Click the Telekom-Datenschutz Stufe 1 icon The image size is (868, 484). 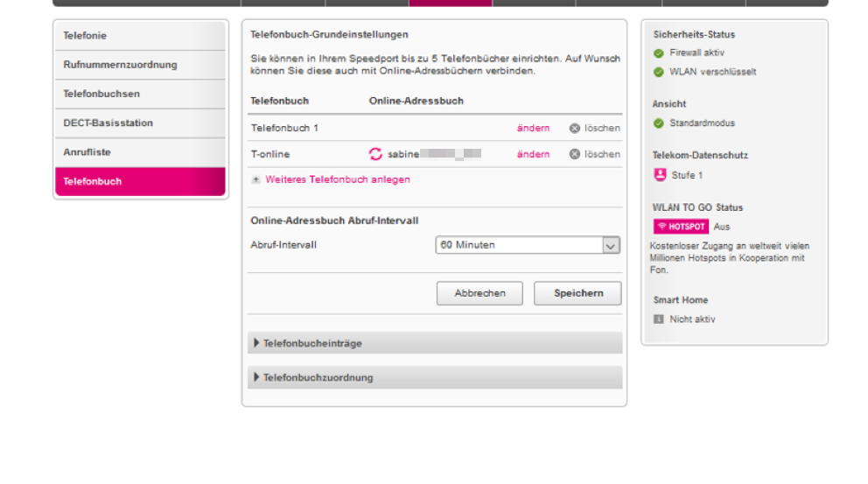click(x=660, y=175)
